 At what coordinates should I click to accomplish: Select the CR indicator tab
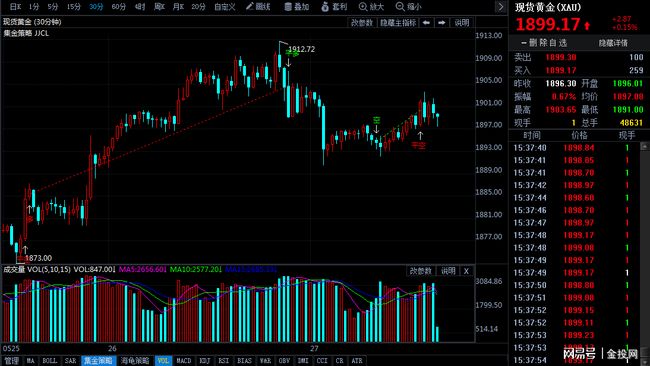click(340, 361)
